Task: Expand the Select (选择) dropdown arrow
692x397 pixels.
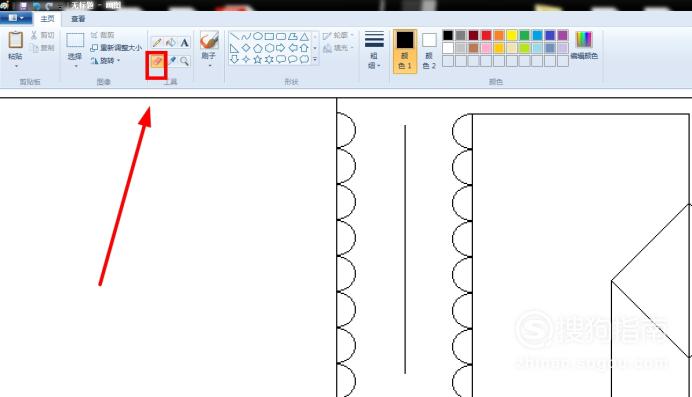Action: click(75, 66)
